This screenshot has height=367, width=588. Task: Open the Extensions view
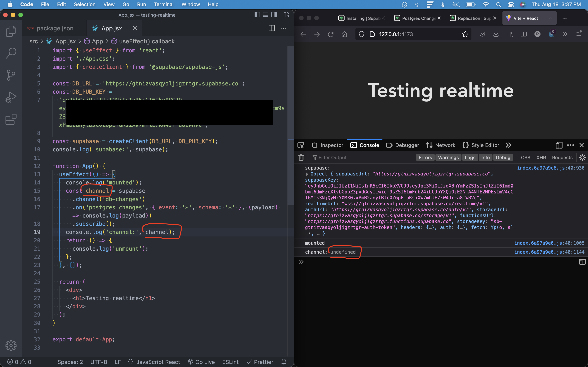(11, 119)
